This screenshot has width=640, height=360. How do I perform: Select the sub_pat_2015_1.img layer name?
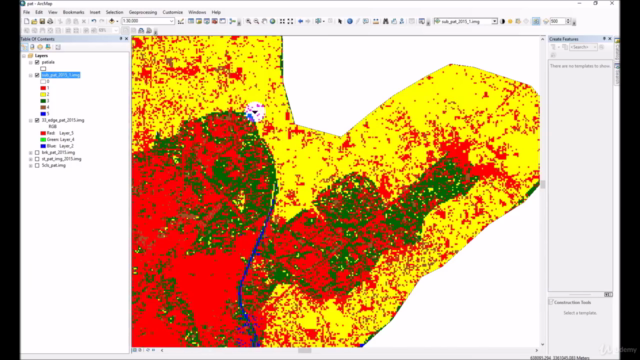(61, 75)
